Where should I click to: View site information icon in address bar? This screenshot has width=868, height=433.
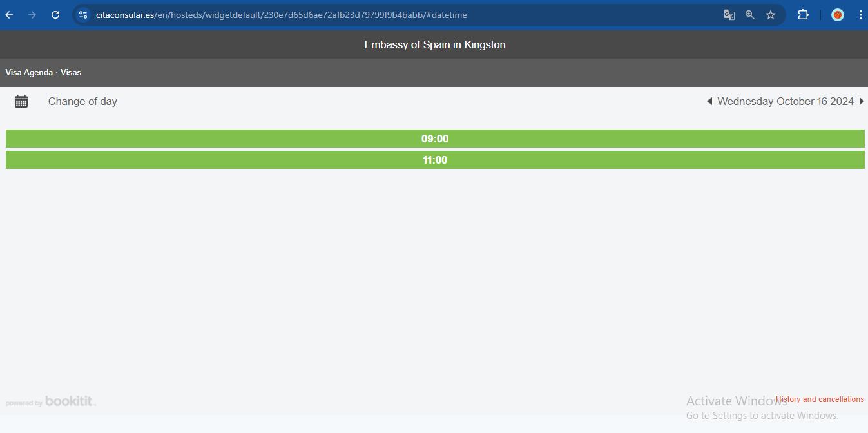(x=83, y=15)
